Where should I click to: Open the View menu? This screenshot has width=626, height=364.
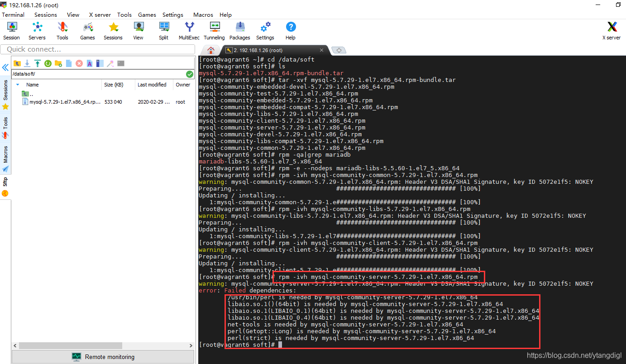(73, 14)
